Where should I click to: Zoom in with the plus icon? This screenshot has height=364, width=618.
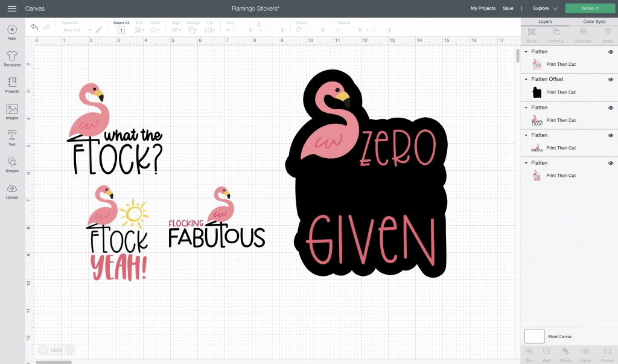[70, 350]
